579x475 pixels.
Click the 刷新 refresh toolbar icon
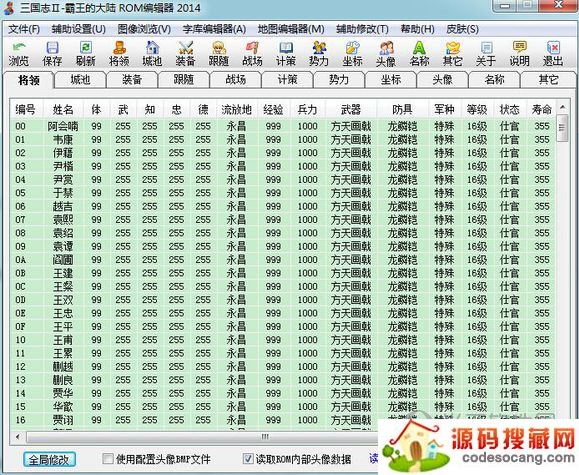tap(85, 54)
